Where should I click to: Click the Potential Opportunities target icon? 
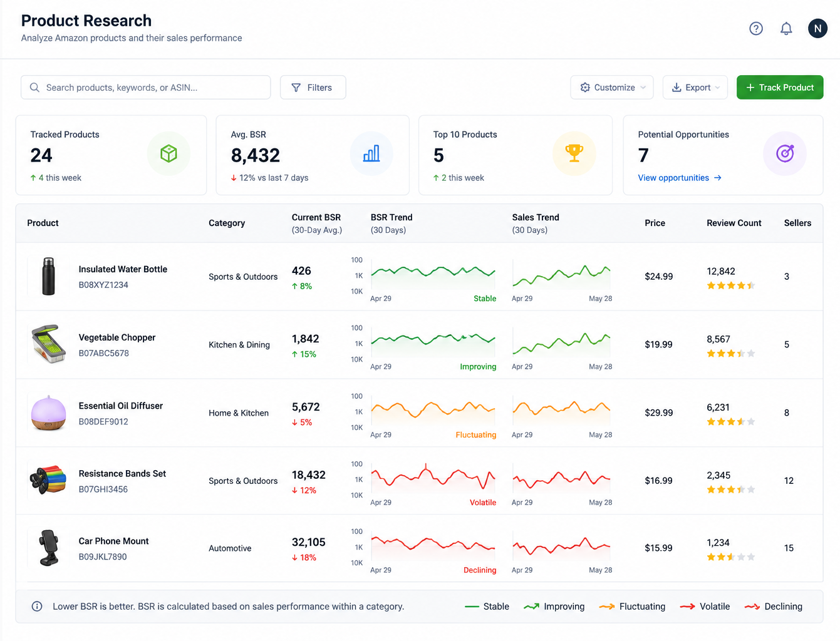[x=785, y=153]
